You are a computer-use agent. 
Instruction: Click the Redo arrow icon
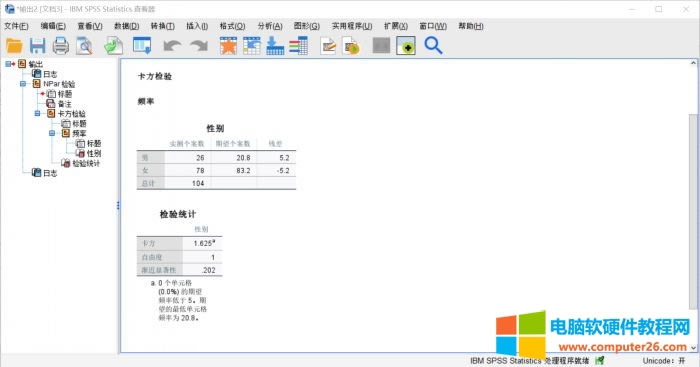pos(199,46)
